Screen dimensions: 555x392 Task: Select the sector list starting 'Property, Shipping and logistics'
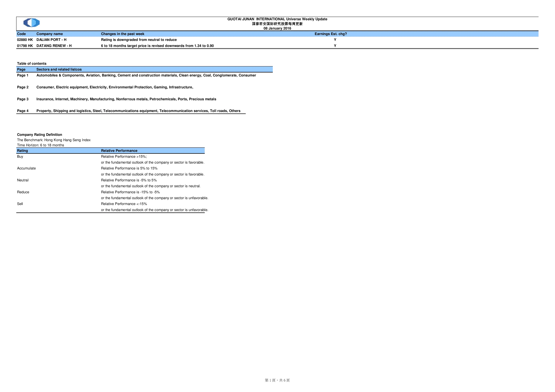[x=138, y=111]
